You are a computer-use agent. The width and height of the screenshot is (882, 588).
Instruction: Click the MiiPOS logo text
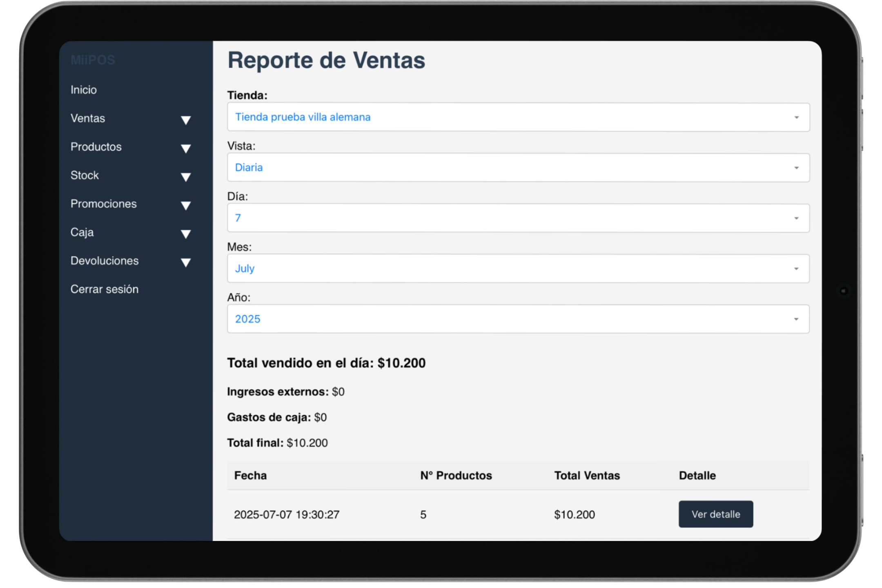pyautogui.click(x=93, y=60)
